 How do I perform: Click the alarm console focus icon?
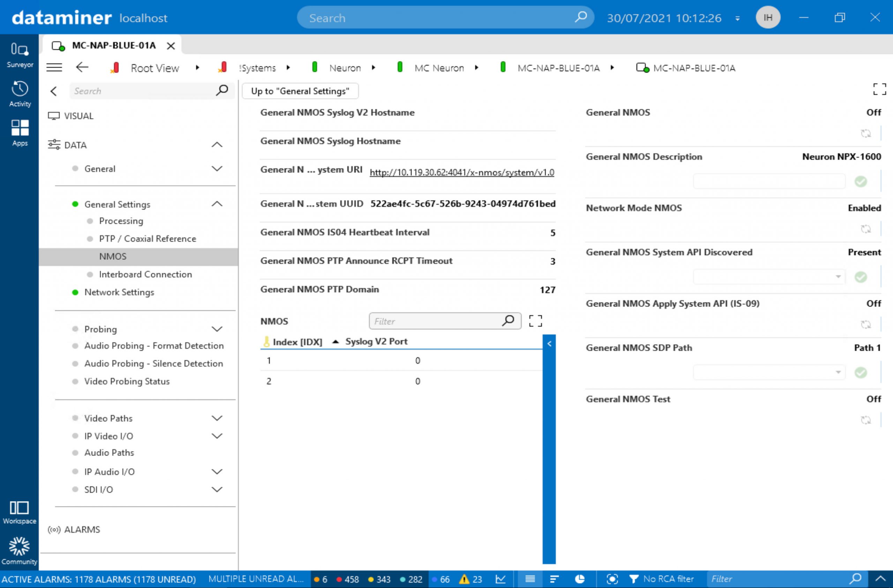pyautogui.click(x=611, y=579)
